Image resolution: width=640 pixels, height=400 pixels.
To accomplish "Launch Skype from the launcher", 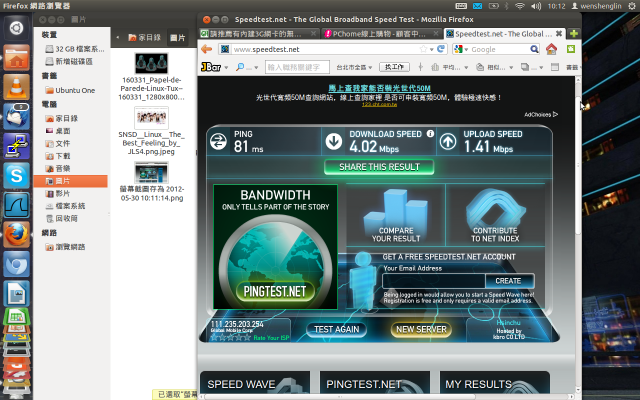I will click(x=16, y=175).
